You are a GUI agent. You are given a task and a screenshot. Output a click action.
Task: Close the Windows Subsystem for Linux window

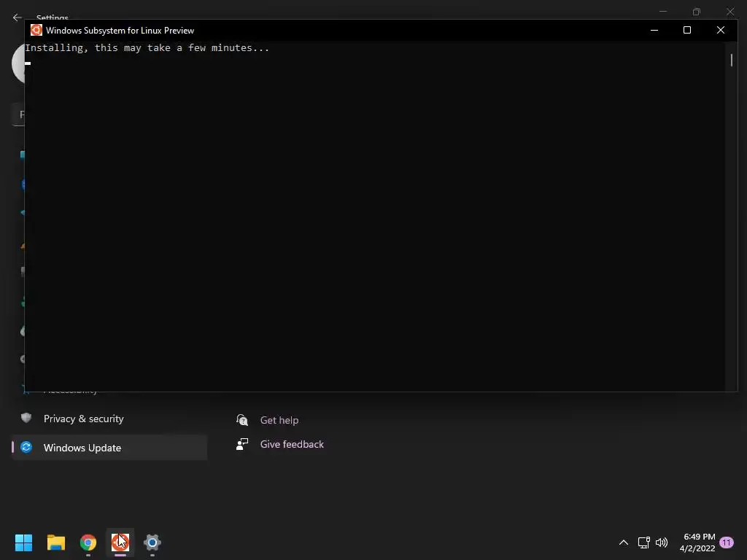pyautogui.click(x=720, y=30)
